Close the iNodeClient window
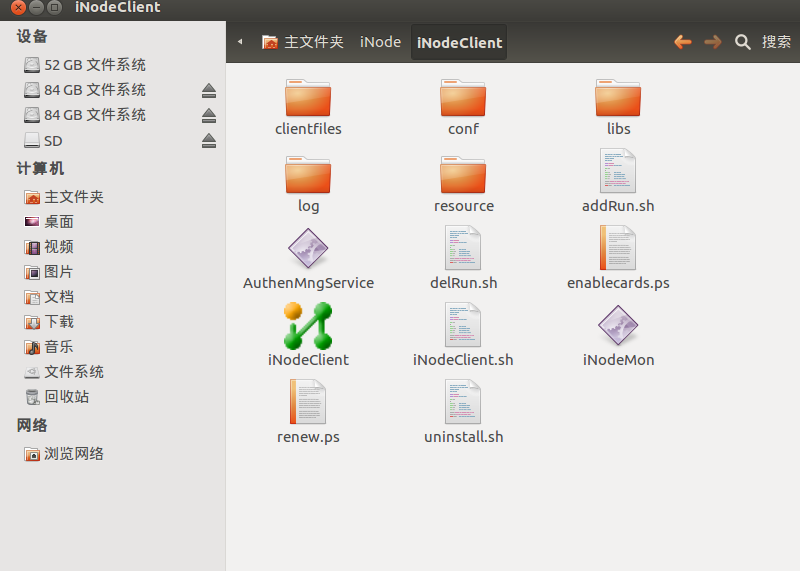 tap(18, 7)
